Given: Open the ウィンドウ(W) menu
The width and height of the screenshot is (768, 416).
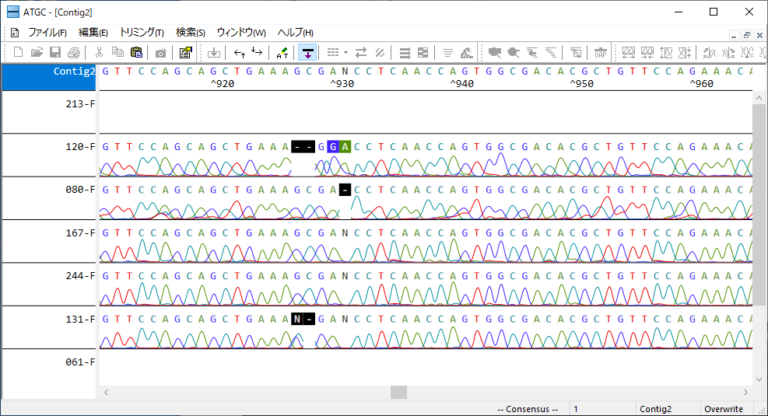Looking at the screenshot, I should pos(241,32).
